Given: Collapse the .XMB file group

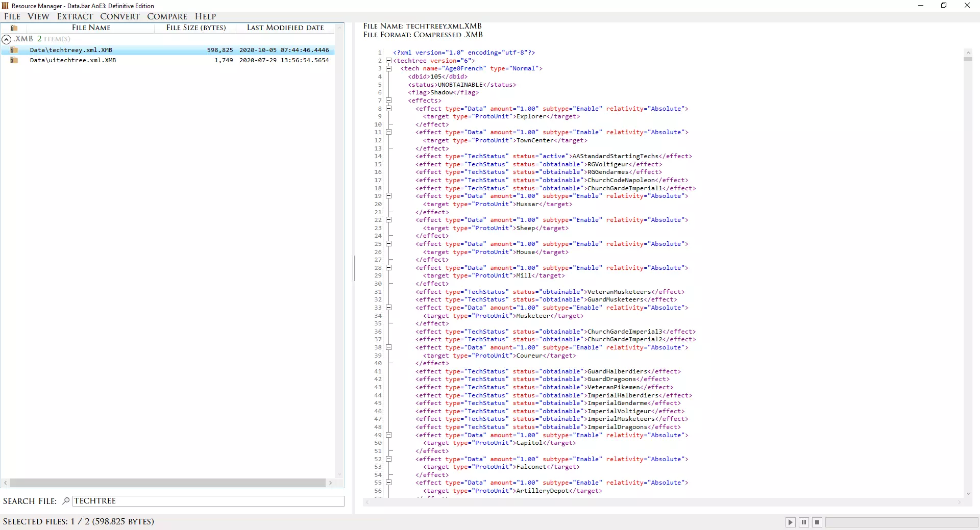Looking at the screenshot, I should click(7, 39).
